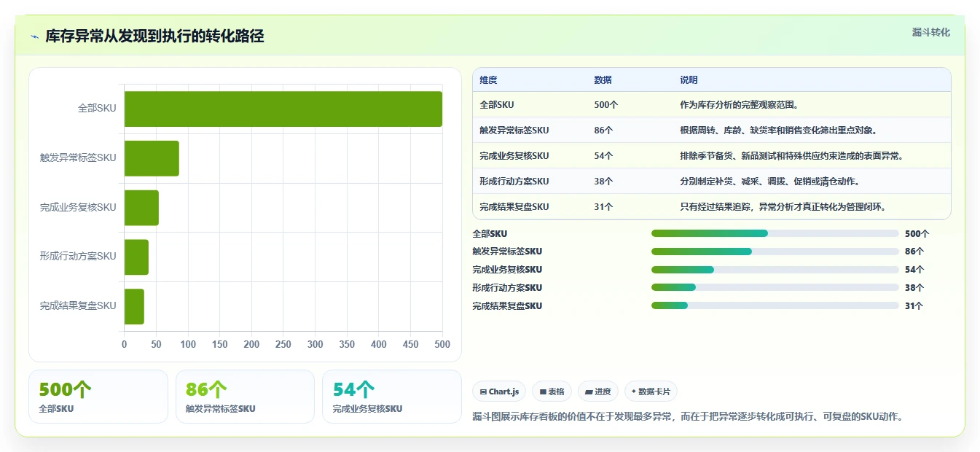Viewport: 980px width, 452px height.
Task: Click the 500 tick on the x-axis
Action: pyautogui.click(x=442, y=345)
